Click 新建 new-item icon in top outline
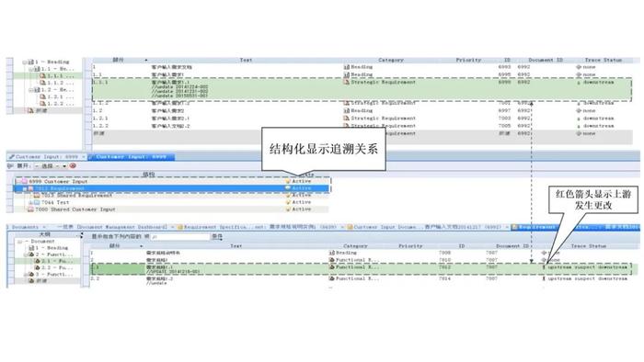 tap(30, 110)
